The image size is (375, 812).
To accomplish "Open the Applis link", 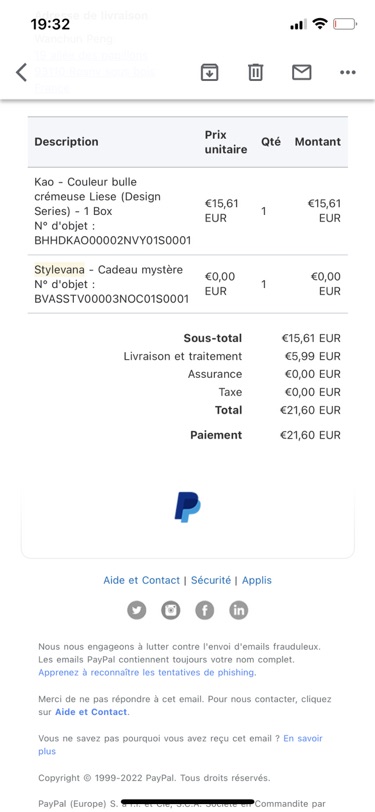I will [257, 581].
